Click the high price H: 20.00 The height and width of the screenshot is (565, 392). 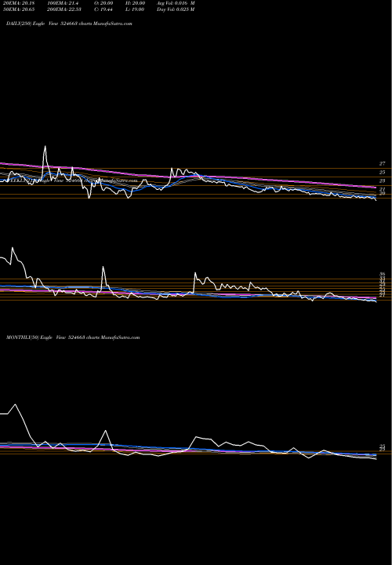136,3
